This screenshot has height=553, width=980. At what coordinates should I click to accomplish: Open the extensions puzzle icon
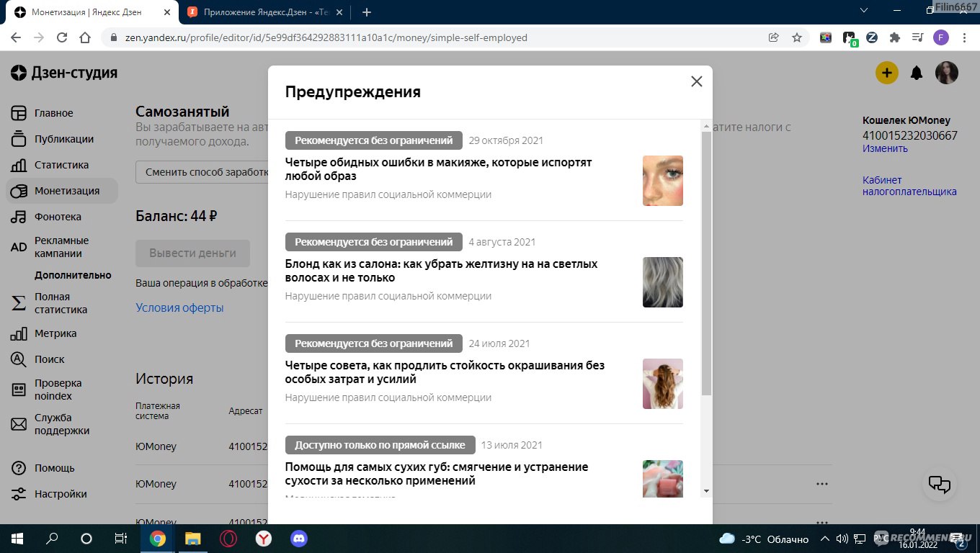pyautogui.click(x=895, y=37)
